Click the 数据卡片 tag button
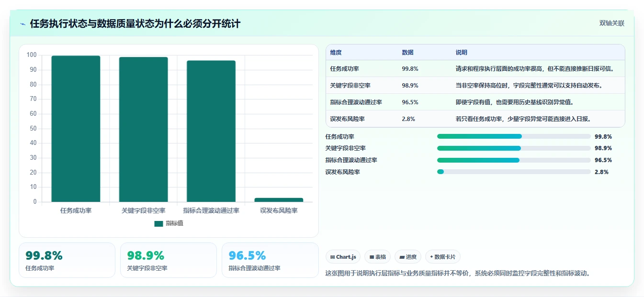 [x=443, y=257]
